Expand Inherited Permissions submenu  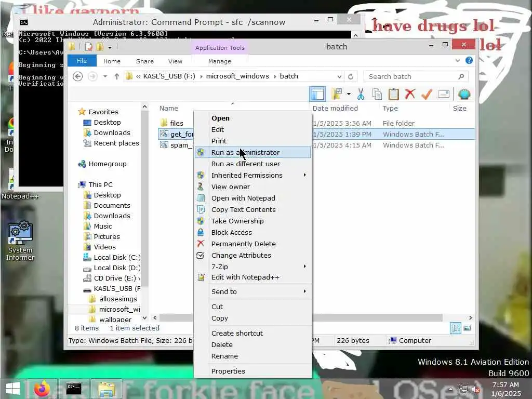click(x=252, y=175)
